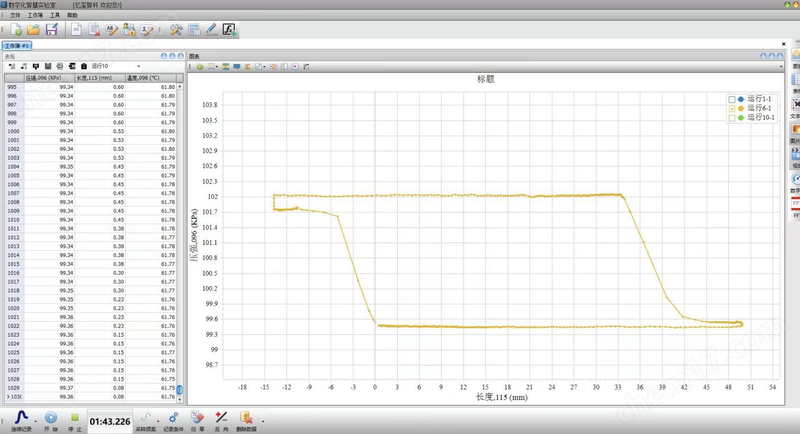Open the chart toolbar overflow arrow at right end
Image resolution: width=800 pixels, height=434 pixels.
(781, 67)
